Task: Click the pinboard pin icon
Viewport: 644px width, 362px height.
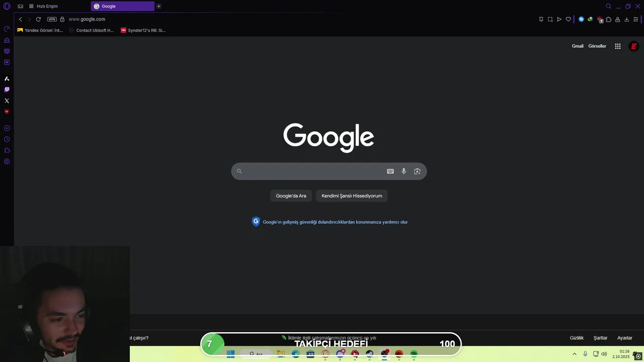Action: pos(541,19)
